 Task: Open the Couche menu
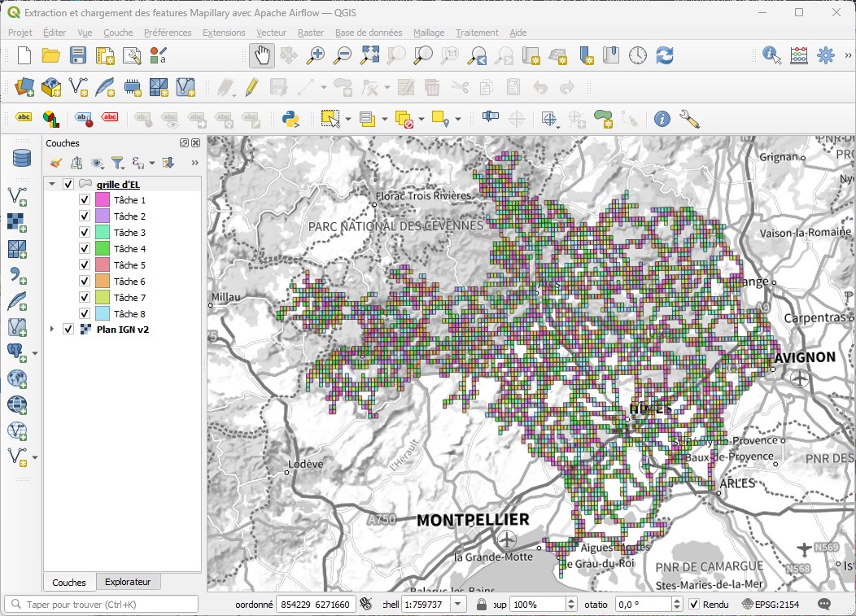pyautogui.click(x=118, y=33)
